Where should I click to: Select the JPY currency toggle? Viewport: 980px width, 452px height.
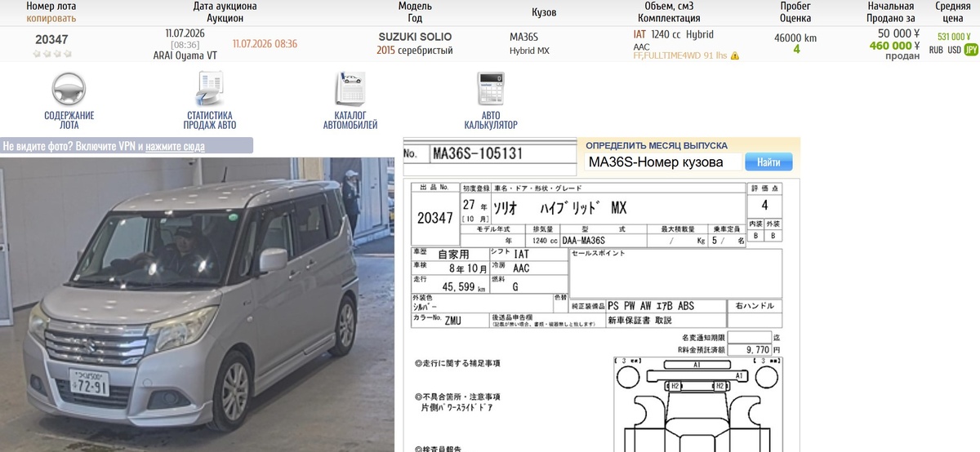pos(971,50)
